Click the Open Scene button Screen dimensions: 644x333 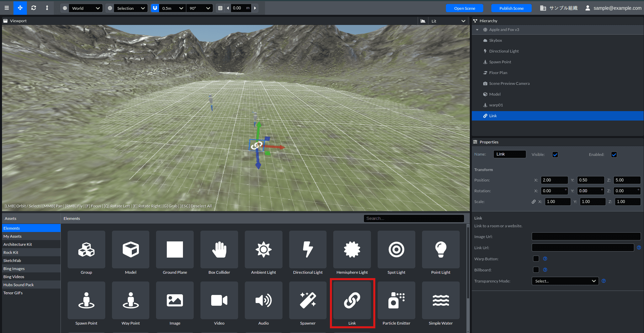[464, 8]
